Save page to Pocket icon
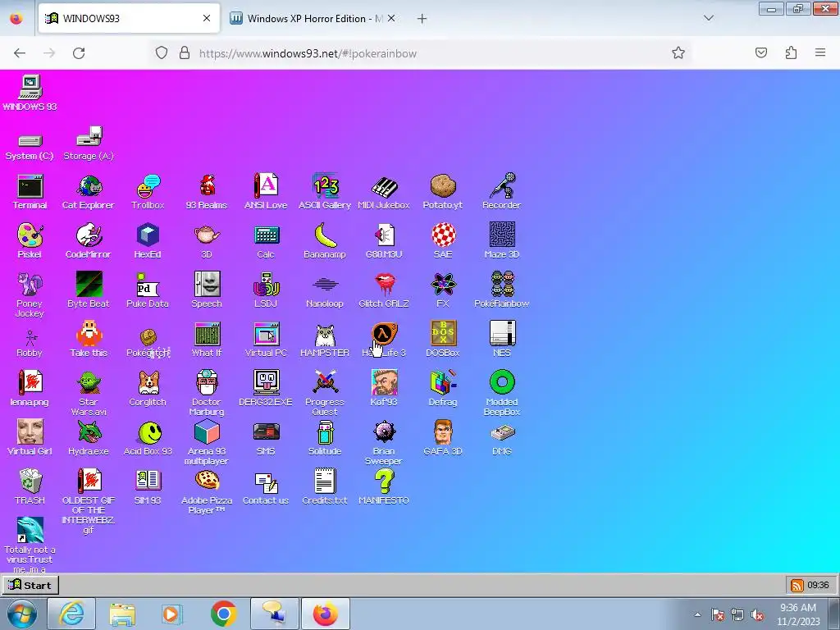840x630 pixels. click(761, 52)
